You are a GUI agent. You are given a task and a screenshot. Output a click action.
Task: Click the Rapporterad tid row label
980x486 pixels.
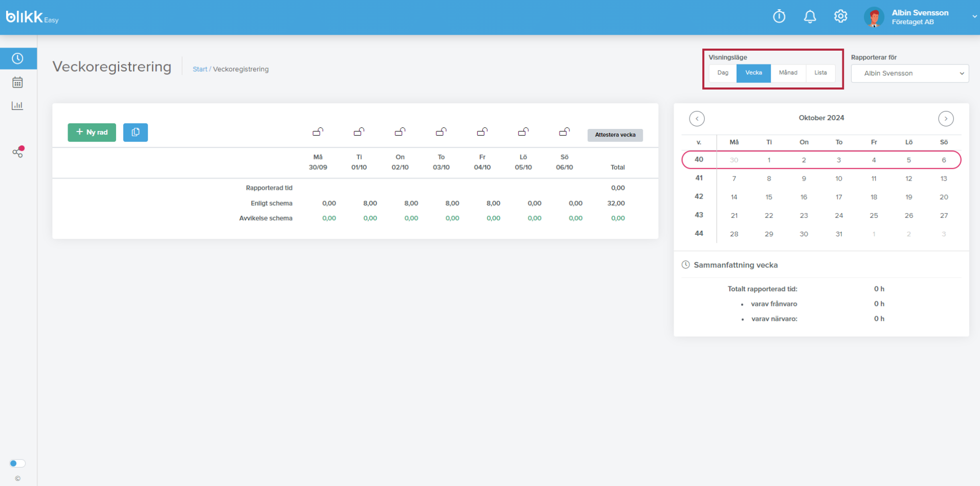(x=269, y=188)
